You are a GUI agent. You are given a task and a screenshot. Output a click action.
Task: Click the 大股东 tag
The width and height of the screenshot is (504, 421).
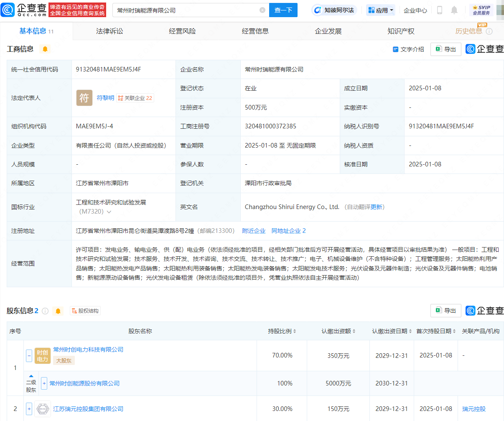point(64,360)
